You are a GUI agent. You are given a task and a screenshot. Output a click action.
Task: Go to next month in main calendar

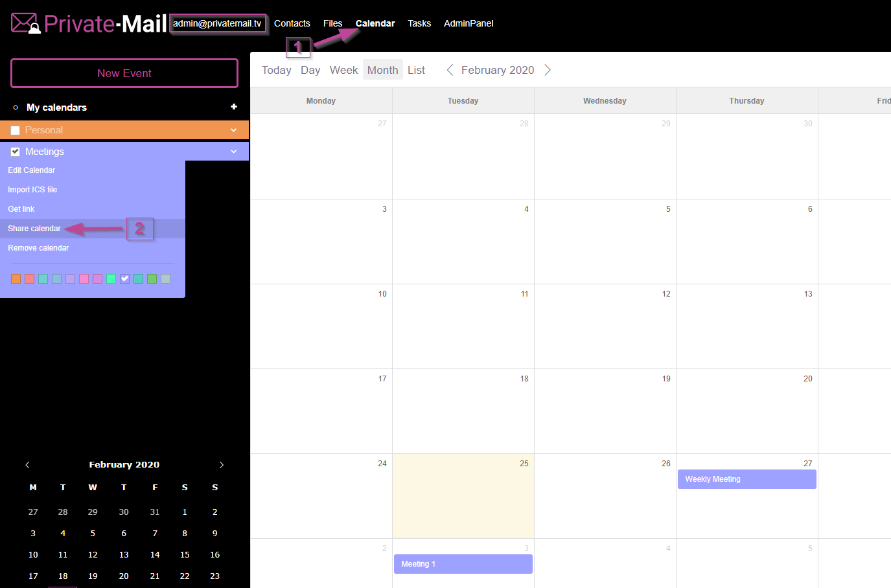click(x=548, y=70)
